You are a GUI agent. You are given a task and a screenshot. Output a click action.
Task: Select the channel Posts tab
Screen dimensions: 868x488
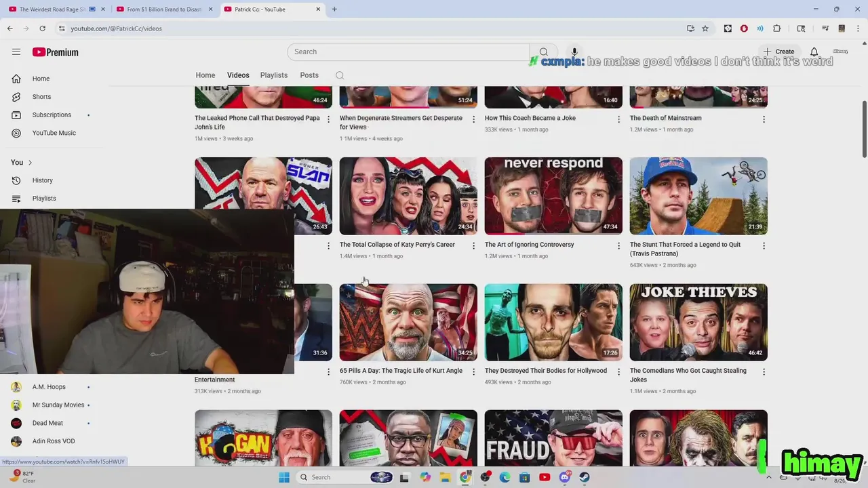(x=309, y=75)
